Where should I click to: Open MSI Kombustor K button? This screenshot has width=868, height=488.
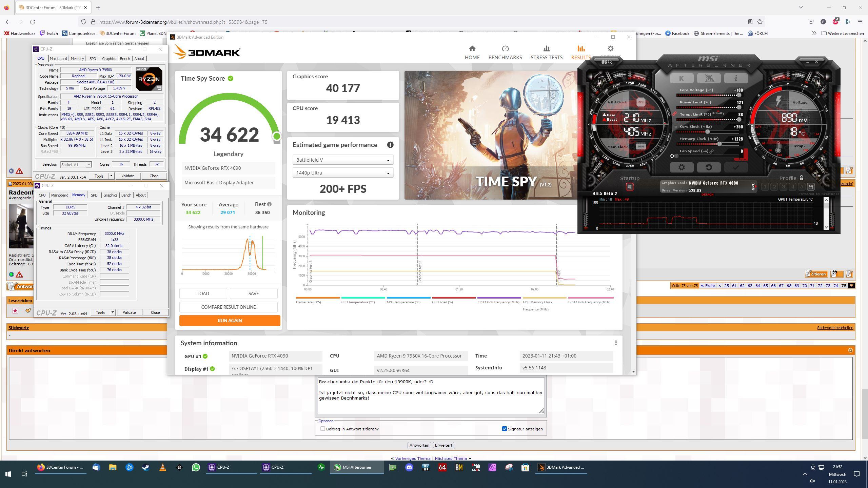point(681,79)
